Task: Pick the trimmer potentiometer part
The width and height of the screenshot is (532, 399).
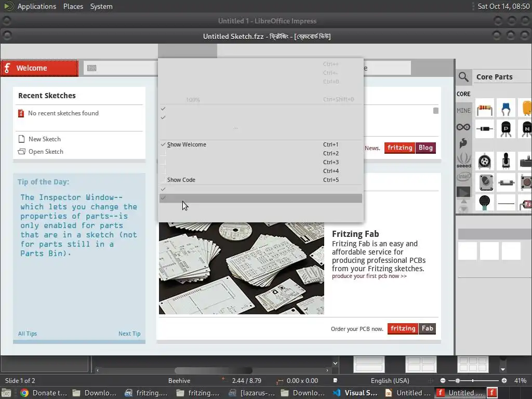Action: (485, 161)
